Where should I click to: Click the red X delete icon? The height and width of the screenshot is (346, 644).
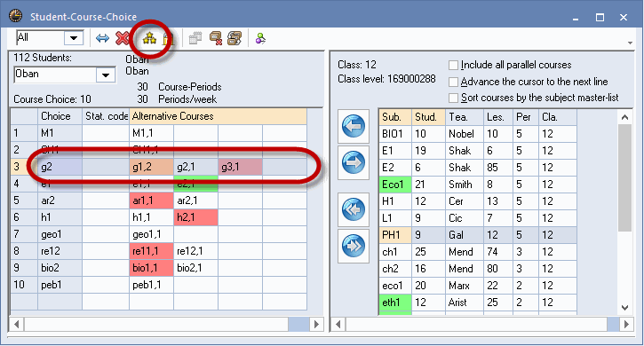pyautogui.click(x=122, y=38)
